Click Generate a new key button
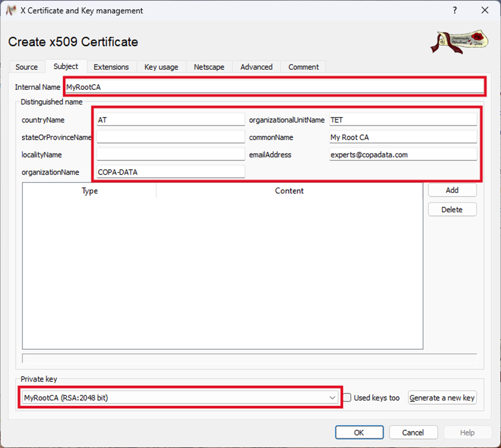501x448 pixels. tap(442, 398)
